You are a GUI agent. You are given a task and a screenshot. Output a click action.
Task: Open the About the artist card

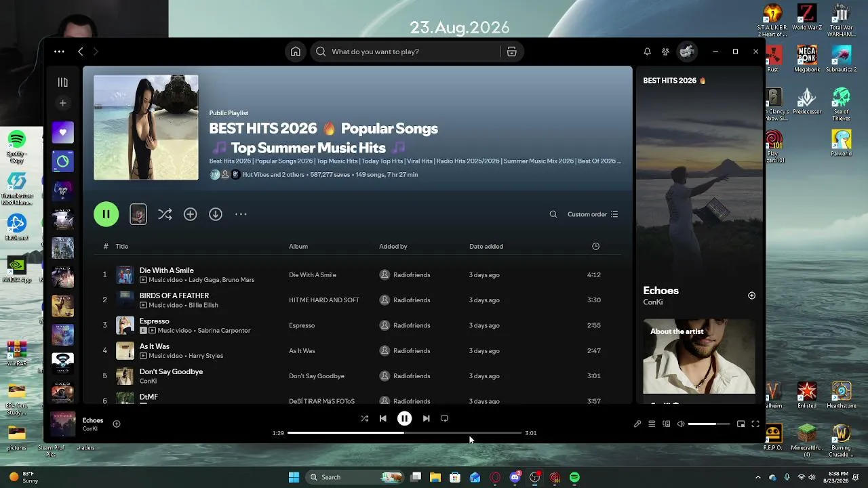[699, 357]
